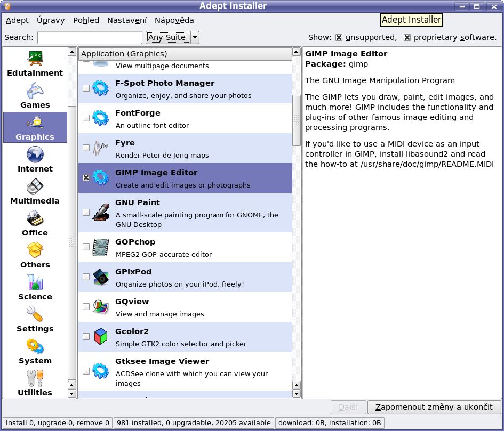The height and width of the screenshot is (431, 504).
Task: Click the application list scroll-up arrow
Action: coord(297,52)
